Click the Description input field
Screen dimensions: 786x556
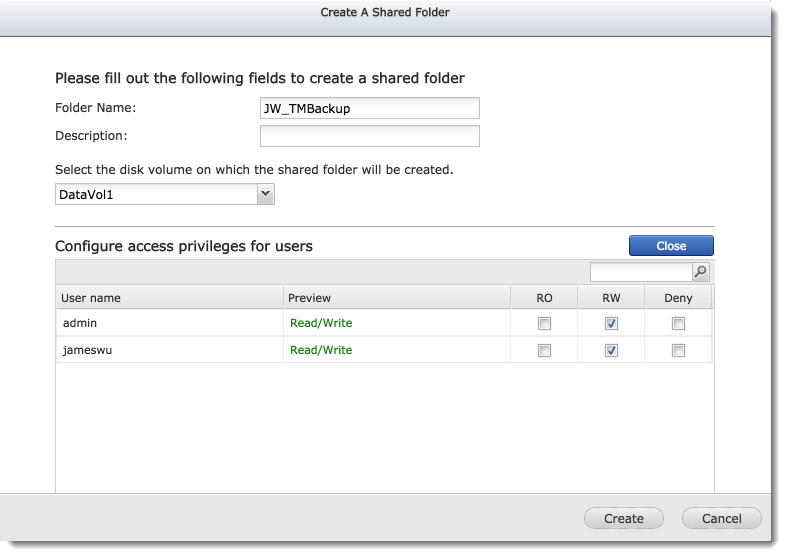tap(369, 136)
